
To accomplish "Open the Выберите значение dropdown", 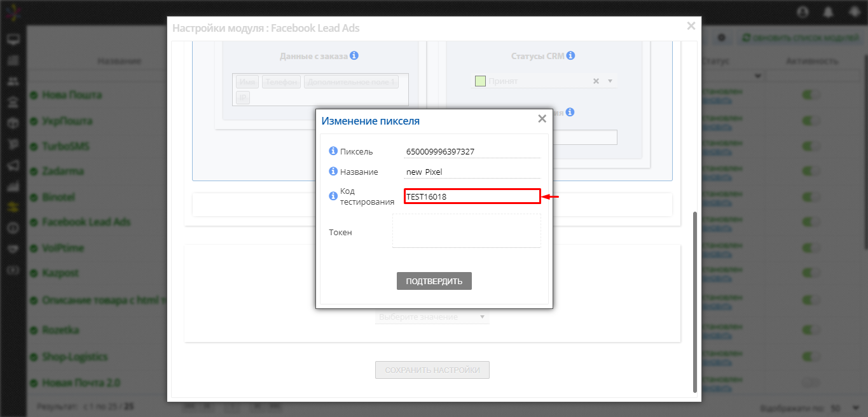I will [x=432, y=317].
